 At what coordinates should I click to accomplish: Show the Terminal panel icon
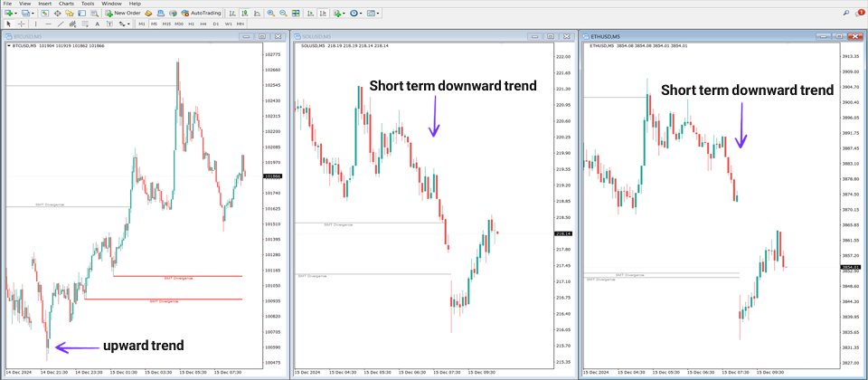tap(81, 13)
